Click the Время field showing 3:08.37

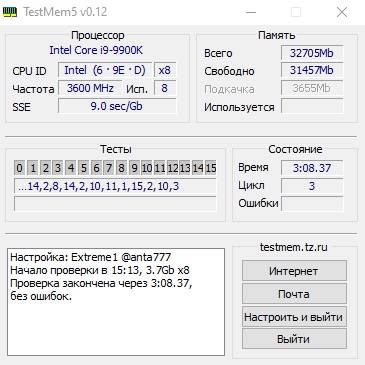click(312, 168)
